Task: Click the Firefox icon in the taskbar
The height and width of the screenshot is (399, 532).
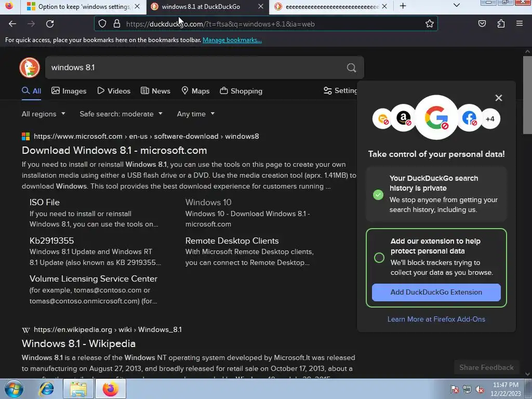Action: 111,389
